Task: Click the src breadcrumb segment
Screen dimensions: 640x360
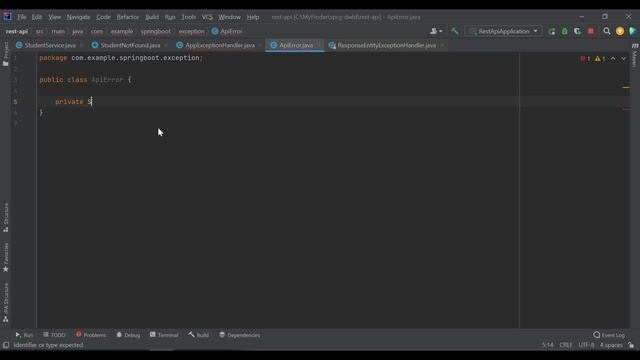Action: coord(39,31)
